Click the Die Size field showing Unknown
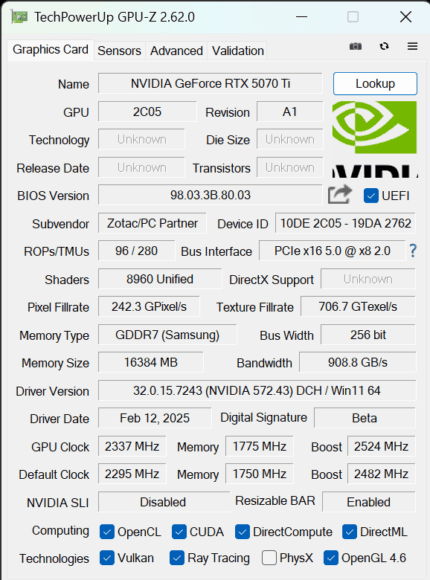This screenshot has height=580, width=430. click(290, 139)
